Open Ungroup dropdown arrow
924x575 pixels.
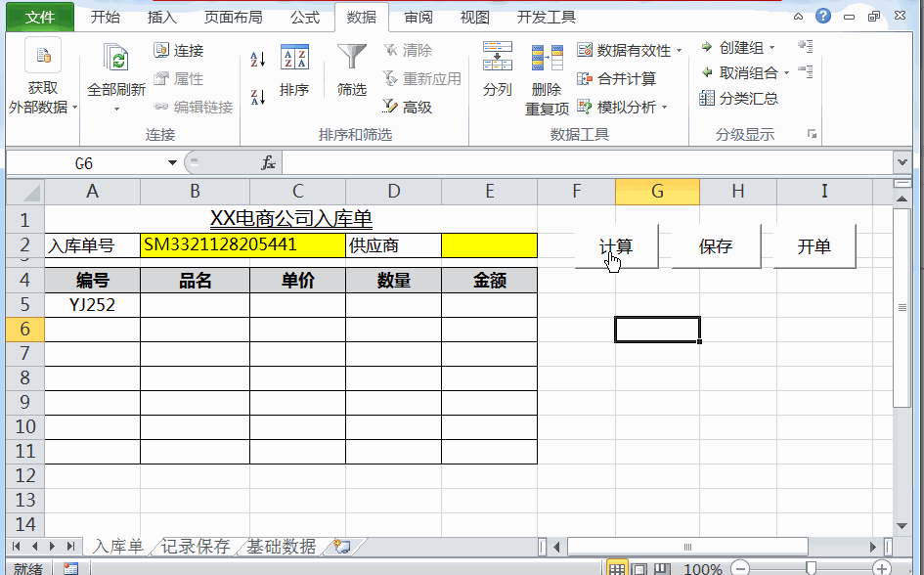[x=787, y=73]
